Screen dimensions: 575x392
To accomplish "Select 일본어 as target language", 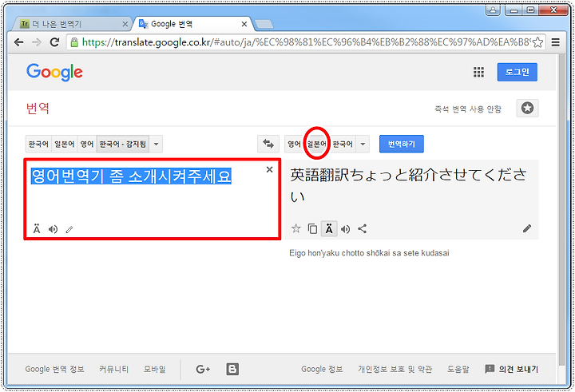I will pos(317,144).
